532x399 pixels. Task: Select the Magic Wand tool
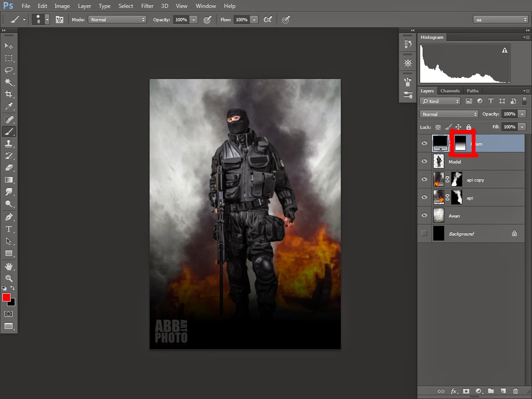tap(8, 82)
